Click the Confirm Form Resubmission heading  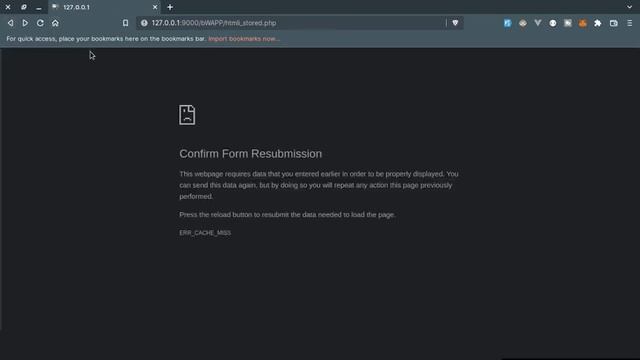(251, 154)
